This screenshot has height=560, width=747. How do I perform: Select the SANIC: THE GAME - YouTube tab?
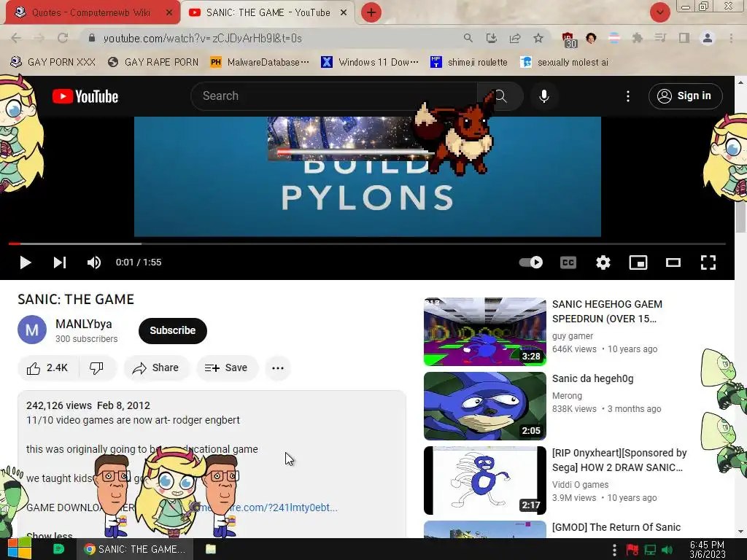(x=267, y=12)
